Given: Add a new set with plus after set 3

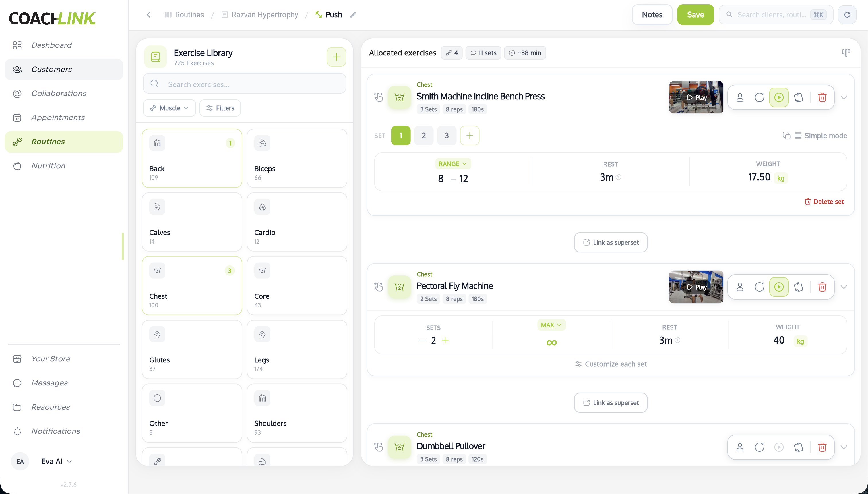Looking at the screenshot, I should (470, 136).
